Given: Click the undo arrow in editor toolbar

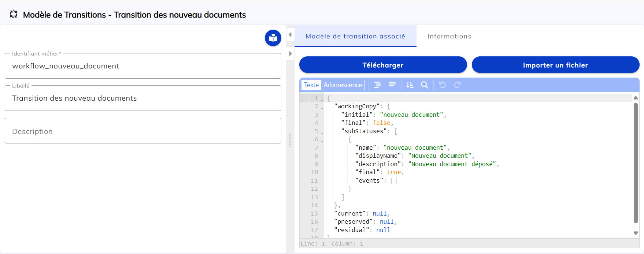Looking at the screenshot, I should coord(442,85).
